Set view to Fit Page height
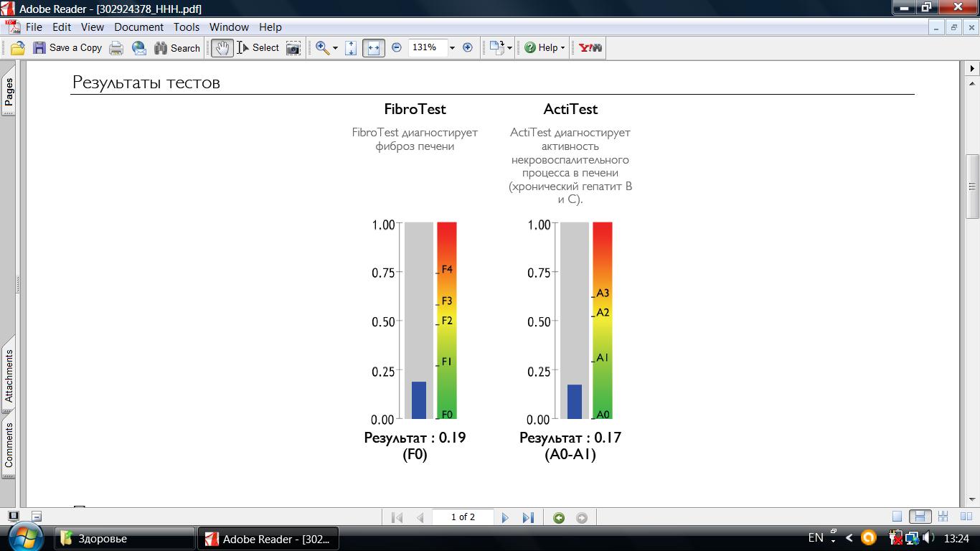This screenshot has height=551, width=980. (351, 48)
